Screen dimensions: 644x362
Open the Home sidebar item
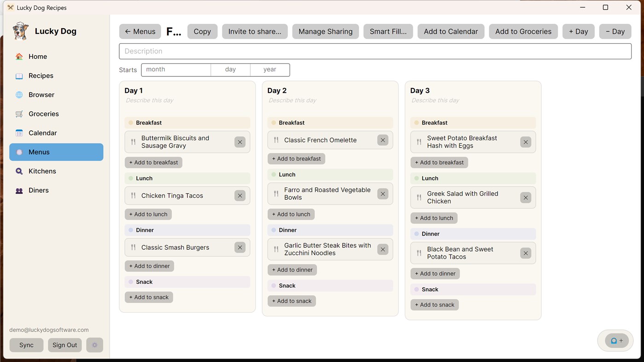pos(56,57)
